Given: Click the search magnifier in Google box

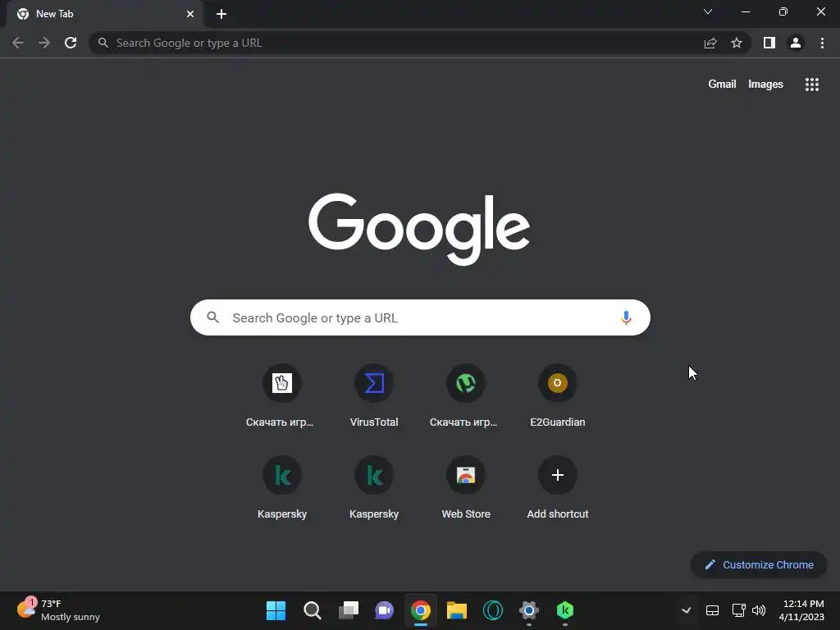Looking at the screenshot, I should click(x=212, y=317).
